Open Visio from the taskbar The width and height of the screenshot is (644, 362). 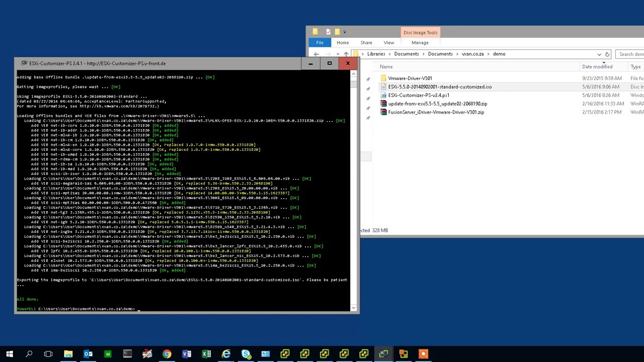[187, 354]
